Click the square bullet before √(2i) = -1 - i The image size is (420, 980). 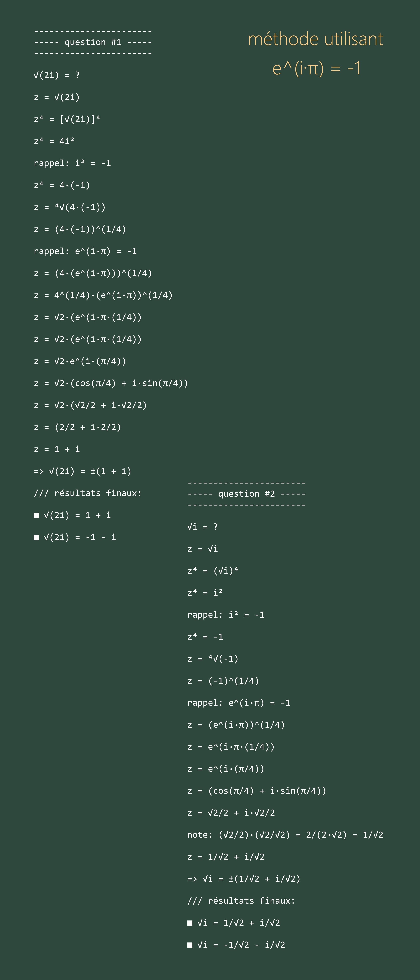click(x=36, y=538)
